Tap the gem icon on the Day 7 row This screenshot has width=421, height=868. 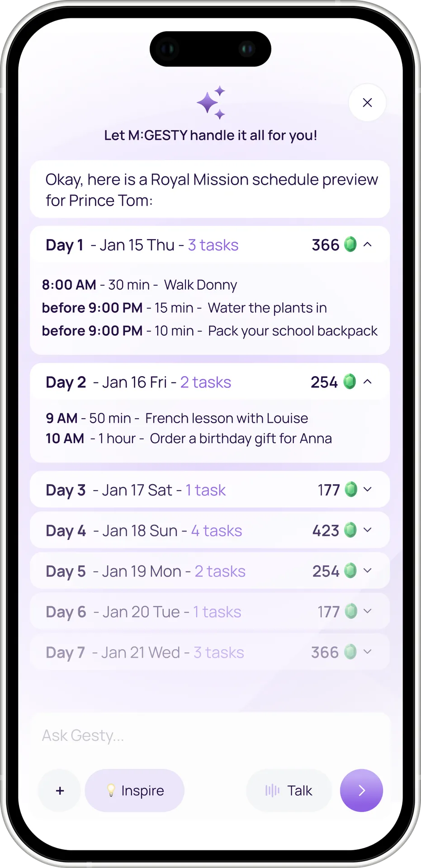click(x=349, y=652)
